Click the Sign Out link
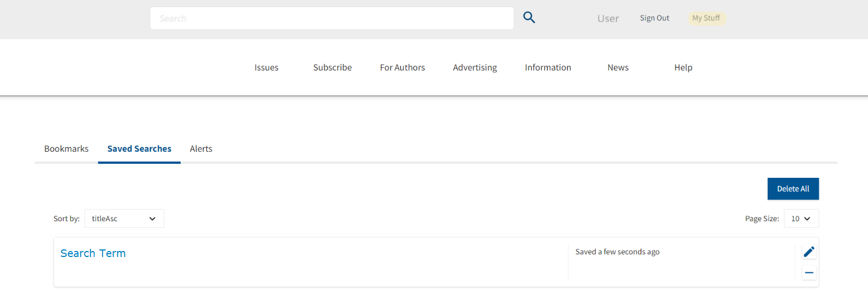This screenshot has height=302, width=868. click(x=654, y=18)
